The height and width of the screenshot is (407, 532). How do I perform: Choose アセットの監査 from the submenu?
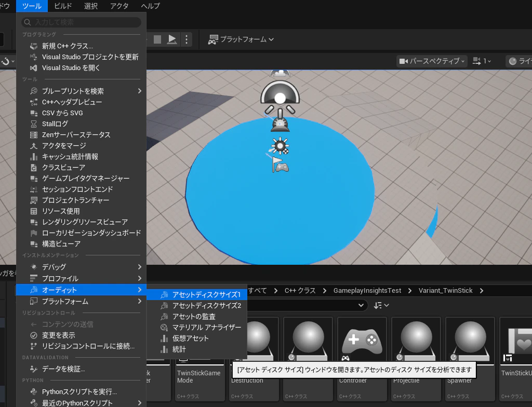pos(197,317)
